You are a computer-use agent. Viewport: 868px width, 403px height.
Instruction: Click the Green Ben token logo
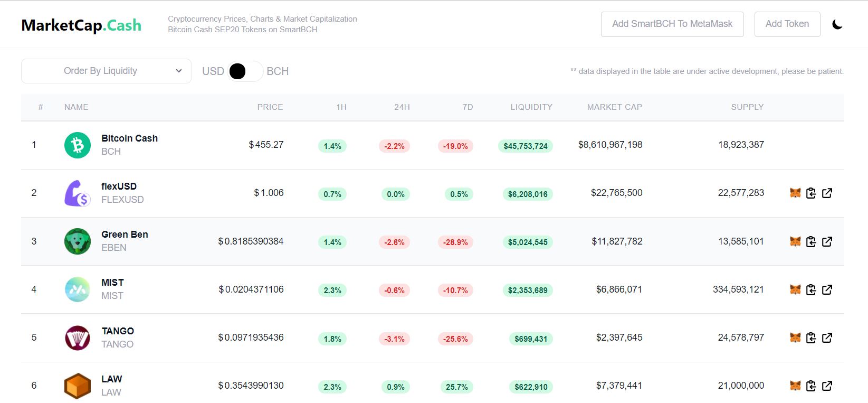point(78,241)
